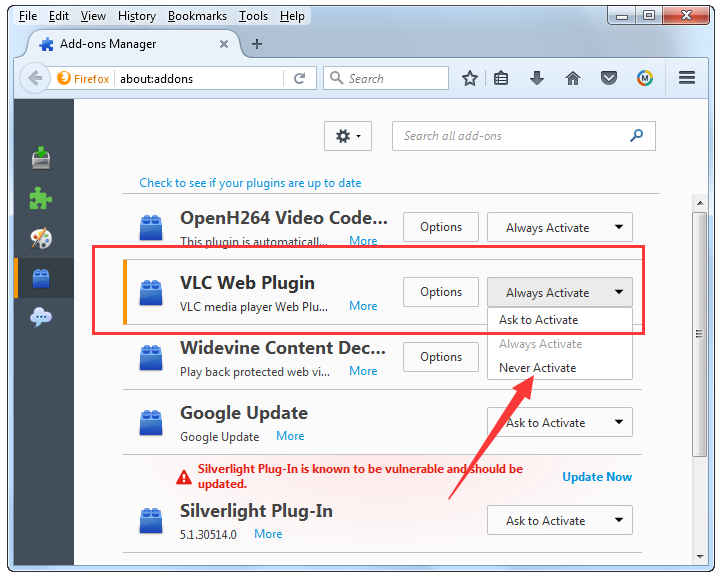Click scrollbar down arrow in plugin list
The height and width of the screenshot is (580, 723).
[x=700, y=556]
